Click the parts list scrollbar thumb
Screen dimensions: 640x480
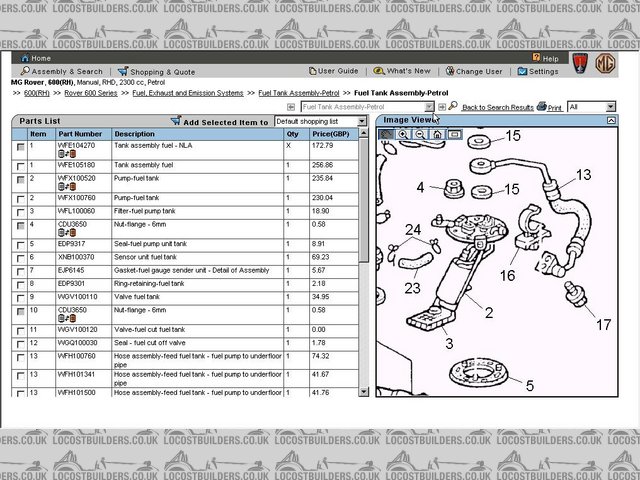click(363, 200)
